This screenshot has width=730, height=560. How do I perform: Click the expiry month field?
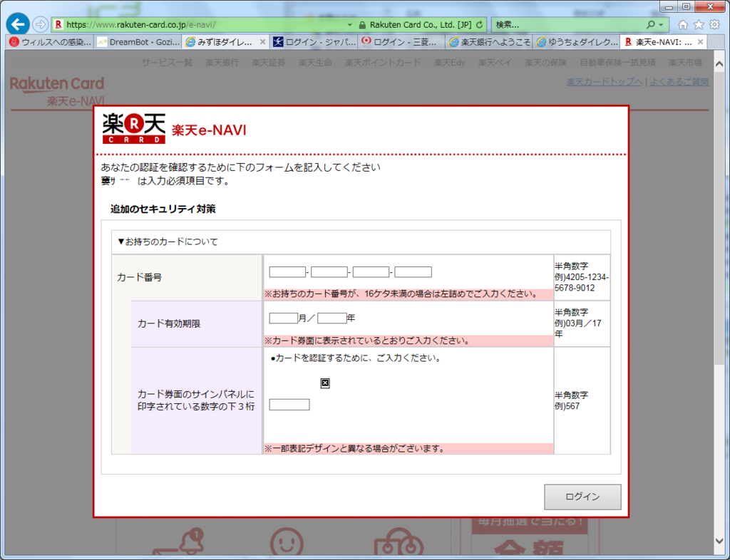click(284, 318)
